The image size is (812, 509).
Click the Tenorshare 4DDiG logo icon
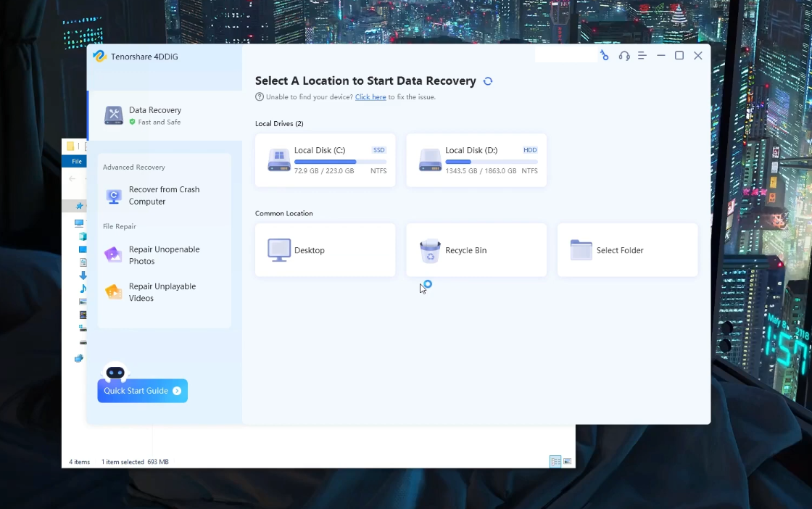coord(99,57)
